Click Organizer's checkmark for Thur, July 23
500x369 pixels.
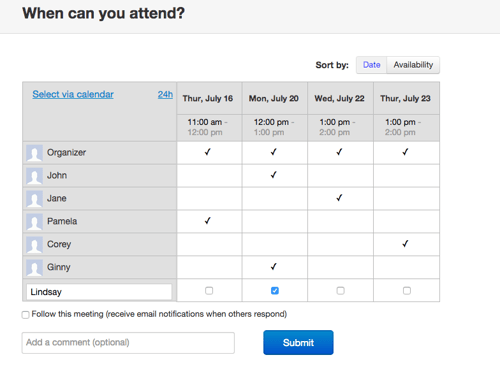(405, 152)
